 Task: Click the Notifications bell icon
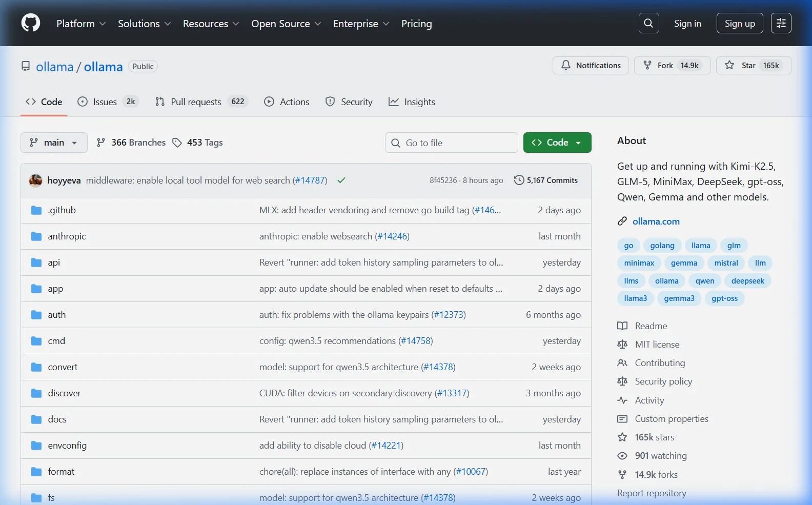(x=566, y=65)
